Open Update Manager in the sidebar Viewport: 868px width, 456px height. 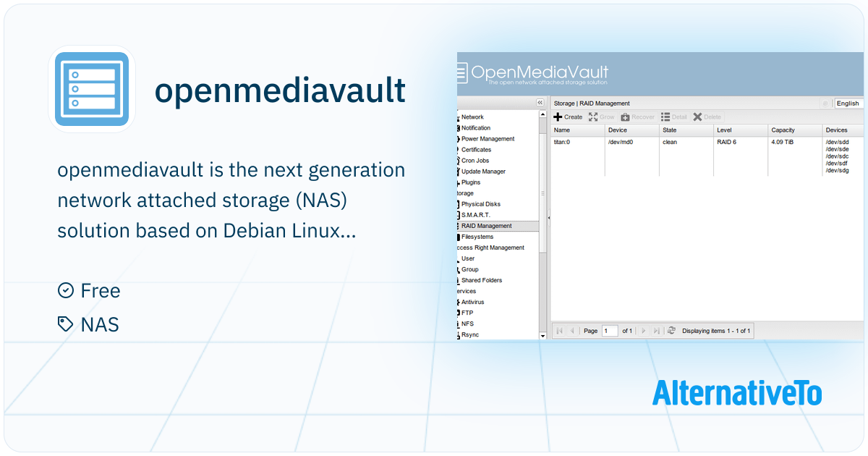point(483,172)
